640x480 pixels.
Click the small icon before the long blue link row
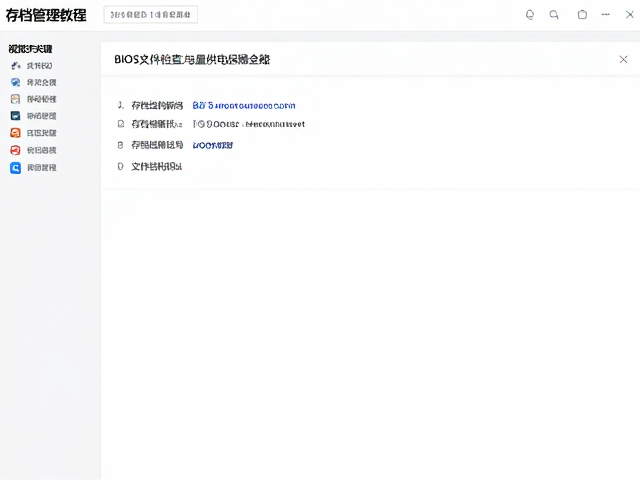[x=120, y=105]
